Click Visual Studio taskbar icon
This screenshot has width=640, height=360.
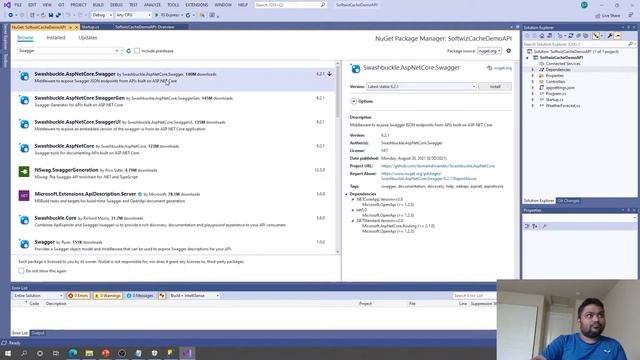pos(187,353)
